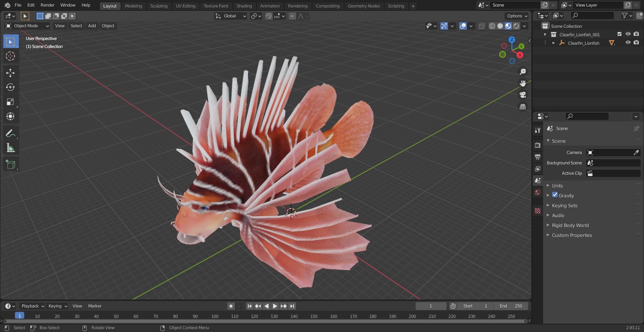Switch to the Shading workspace tab
The image size is (644, 332).
(x=244, y=6)
